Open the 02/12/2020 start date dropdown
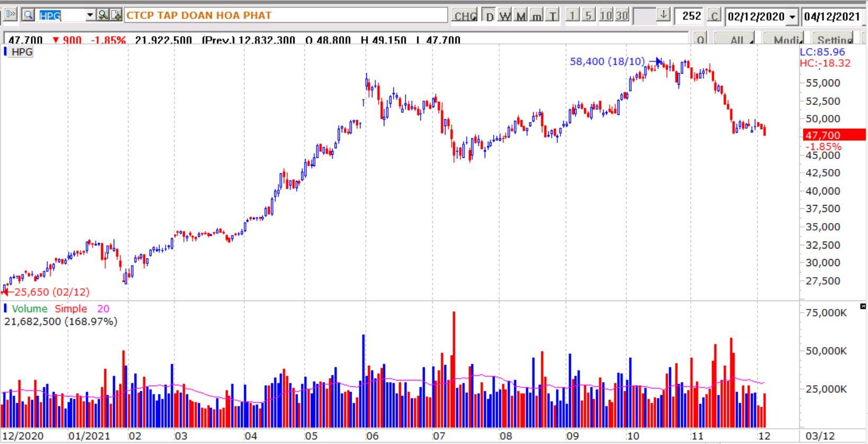Screen dimensions: 868x444 (x=792, y=16)
